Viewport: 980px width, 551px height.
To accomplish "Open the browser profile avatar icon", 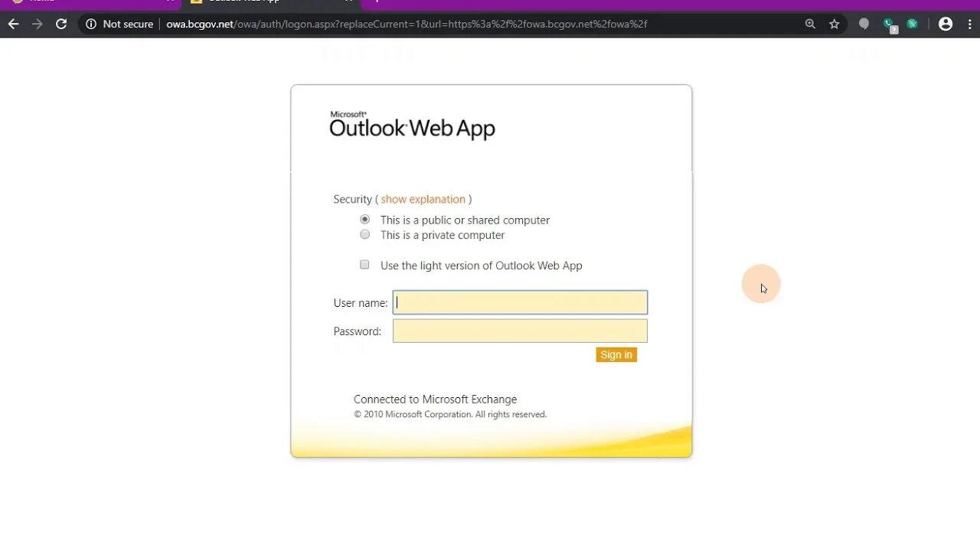I will [946, 24].
